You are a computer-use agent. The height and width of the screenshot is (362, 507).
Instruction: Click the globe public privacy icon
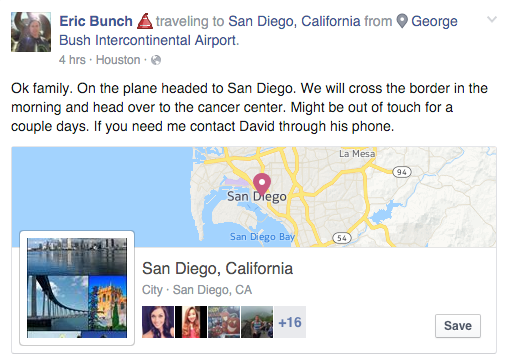click(x=156, y=60)
